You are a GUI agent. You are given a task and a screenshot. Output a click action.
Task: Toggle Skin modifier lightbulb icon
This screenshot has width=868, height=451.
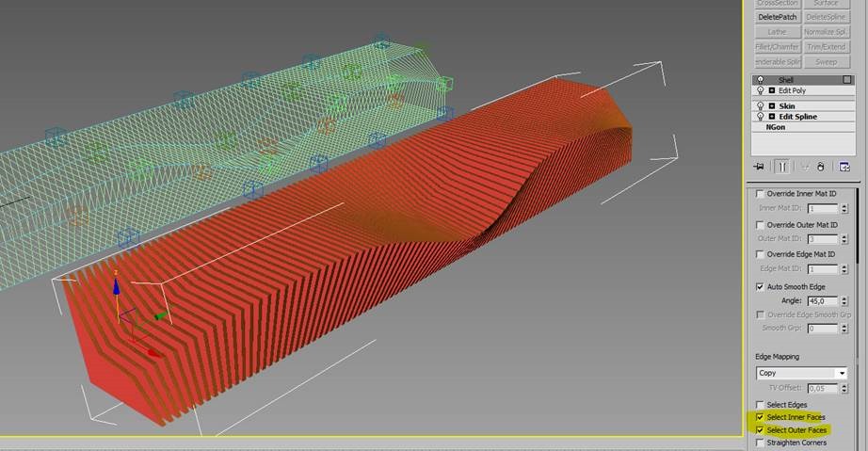(x=759, y=106)
